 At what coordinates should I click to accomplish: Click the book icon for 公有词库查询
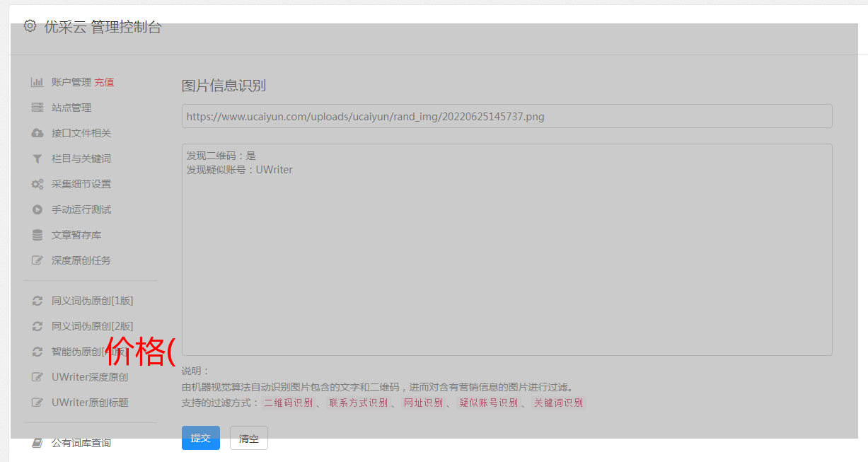[37, 443]
